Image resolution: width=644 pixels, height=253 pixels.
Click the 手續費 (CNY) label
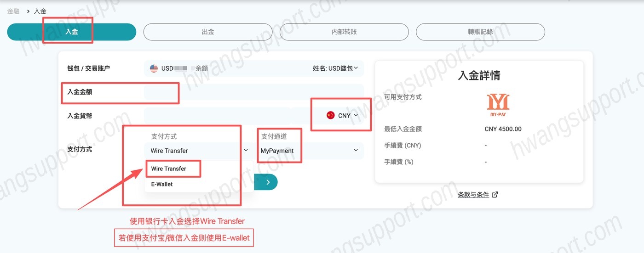tap(402, 146)
